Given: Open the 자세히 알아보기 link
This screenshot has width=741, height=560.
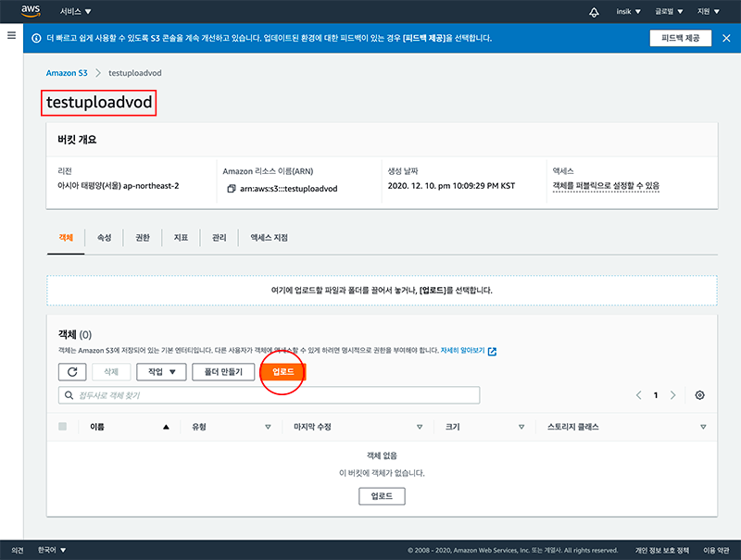Looking at the screenshot, I should click(x=462, y=351).
